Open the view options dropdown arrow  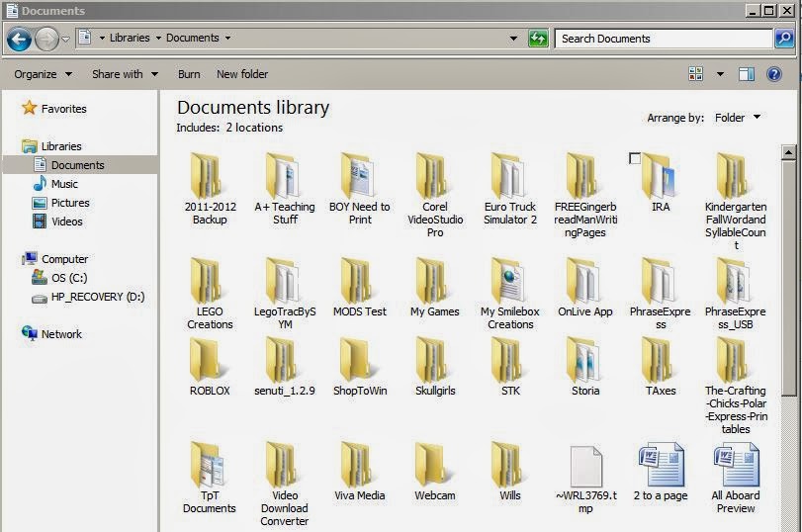(720, 74)
